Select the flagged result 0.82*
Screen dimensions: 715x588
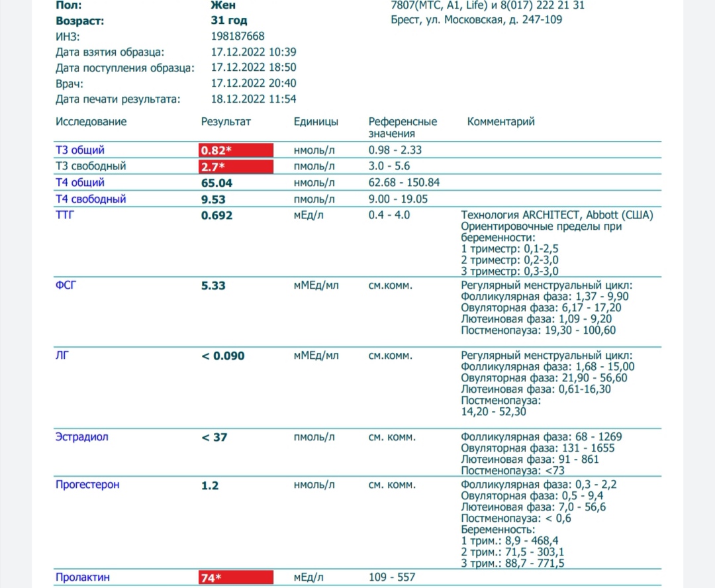[x=236, y=150]
